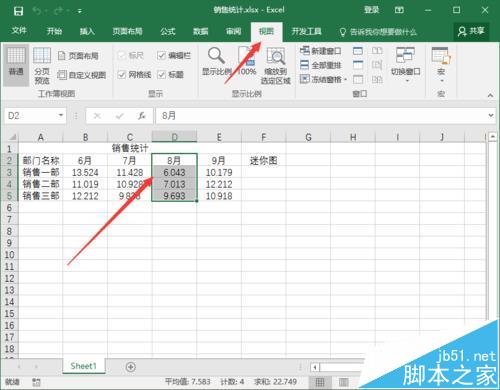Collapse the ribbon with the chevron
The height and width of the screenshot is (390, 500).
tap(490, 95)
